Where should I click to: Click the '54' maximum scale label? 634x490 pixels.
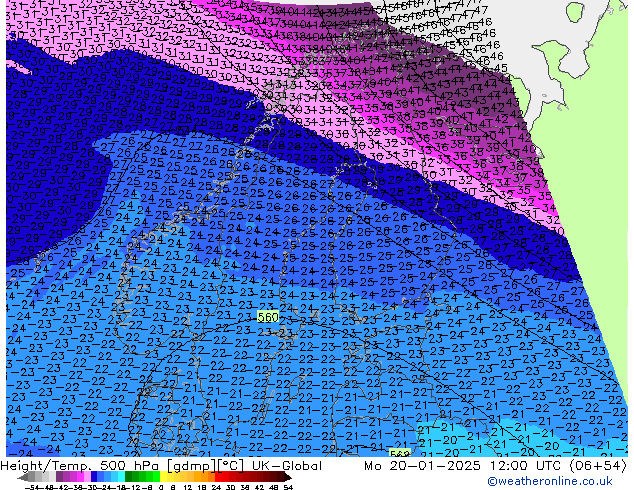click(x=288, y=487)
